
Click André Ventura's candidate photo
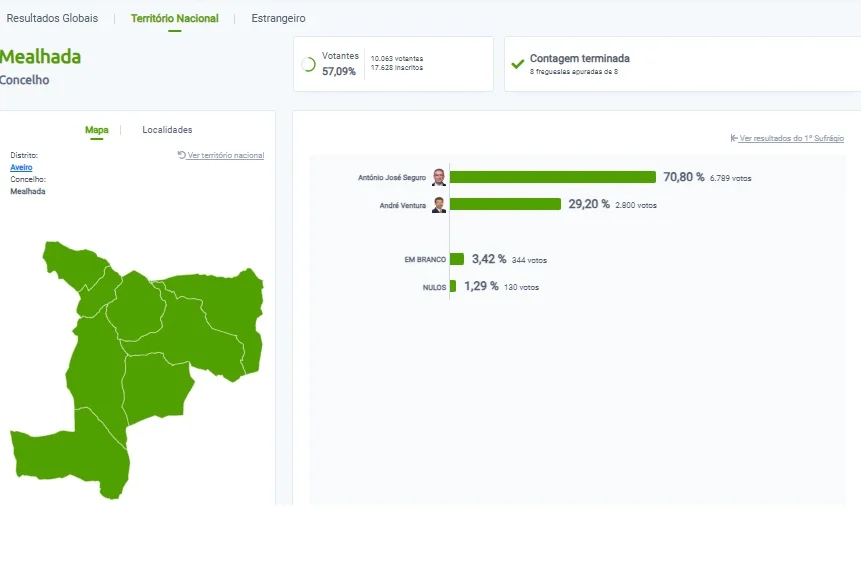coord(439,204)
